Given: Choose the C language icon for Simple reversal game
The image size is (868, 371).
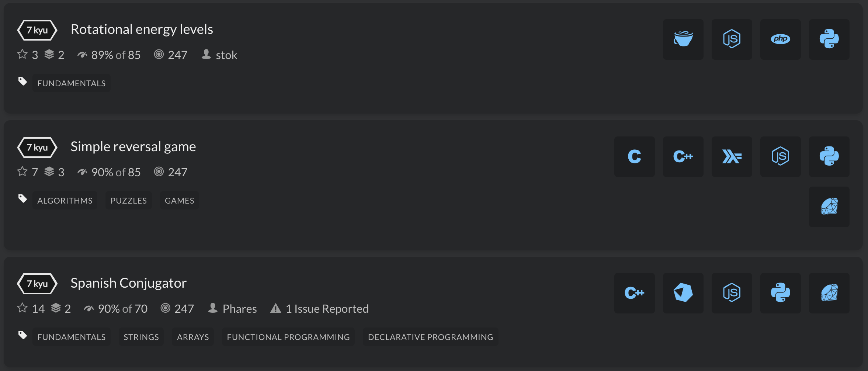Looking at the screenshot, I should click(x=634, y=156).
